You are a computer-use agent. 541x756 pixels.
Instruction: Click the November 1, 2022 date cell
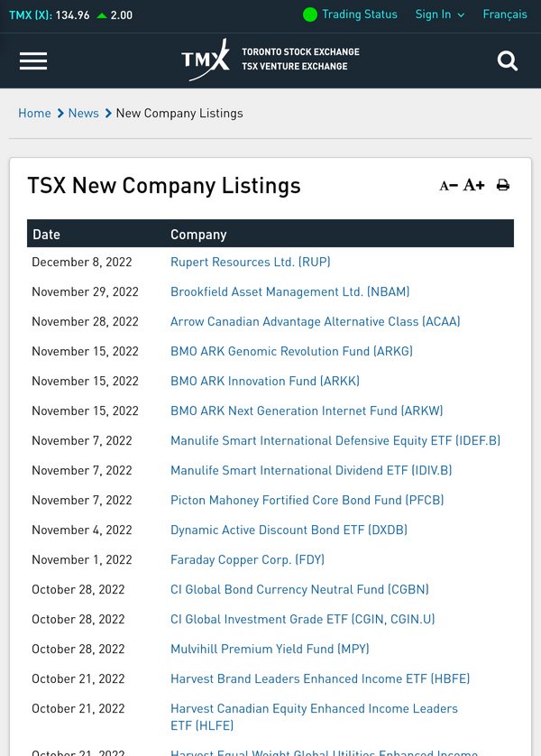[82, 559]
